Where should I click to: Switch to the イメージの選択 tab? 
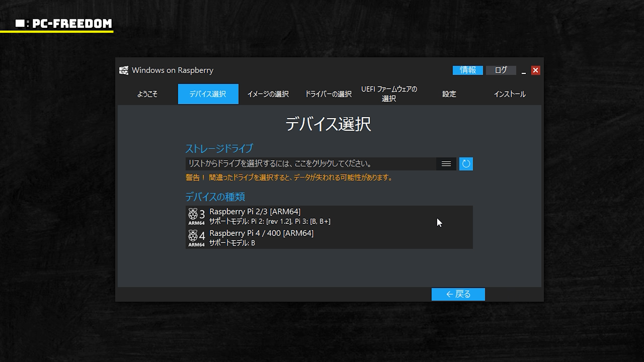(x=268, y=94)
